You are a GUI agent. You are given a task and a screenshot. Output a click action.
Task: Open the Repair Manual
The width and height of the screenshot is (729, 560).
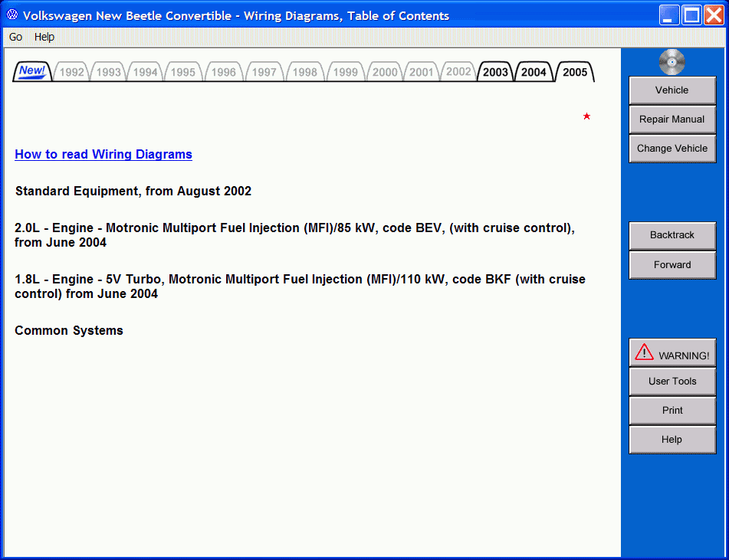[672, 120]
